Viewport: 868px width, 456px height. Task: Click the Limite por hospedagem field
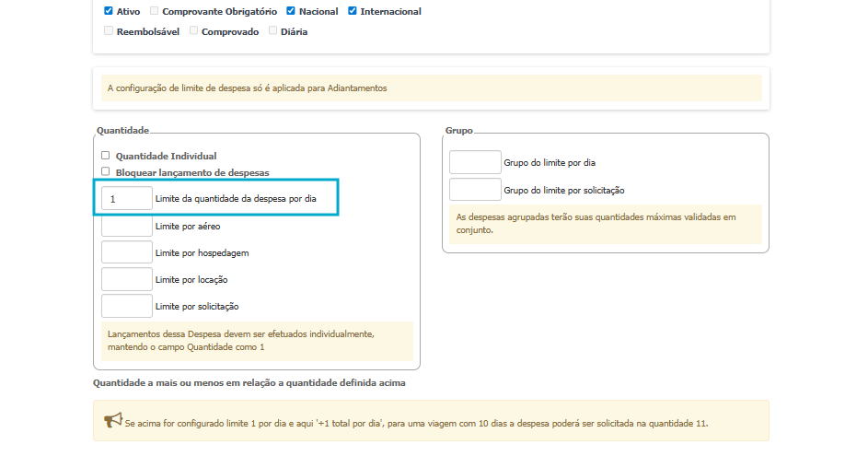point(127,252)
